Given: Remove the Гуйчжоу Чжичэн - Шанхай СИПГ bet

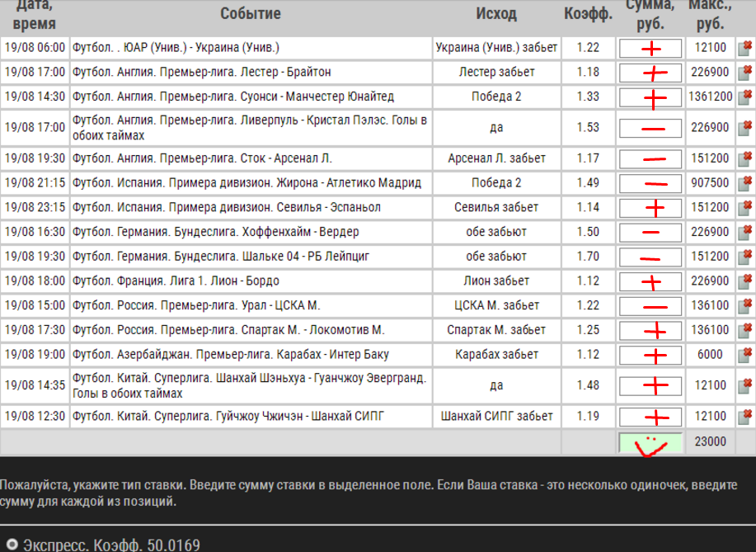Looking at the screenshot, I should coord(745,417).
